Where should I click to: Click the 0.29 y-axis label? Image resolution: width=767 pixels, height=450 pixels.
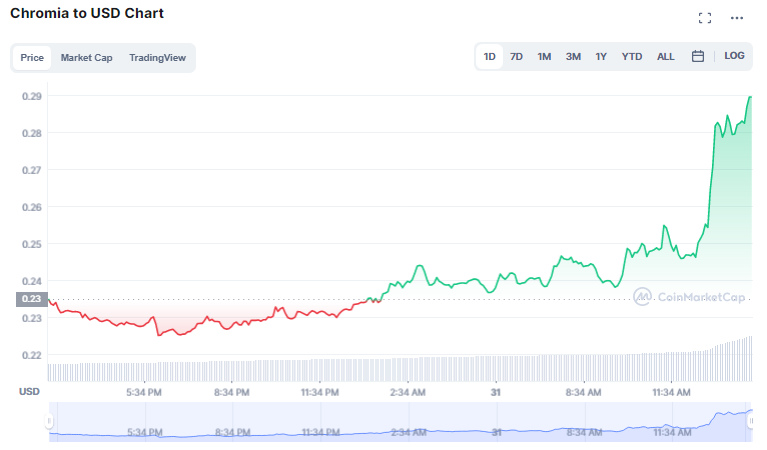click(32, 96)
